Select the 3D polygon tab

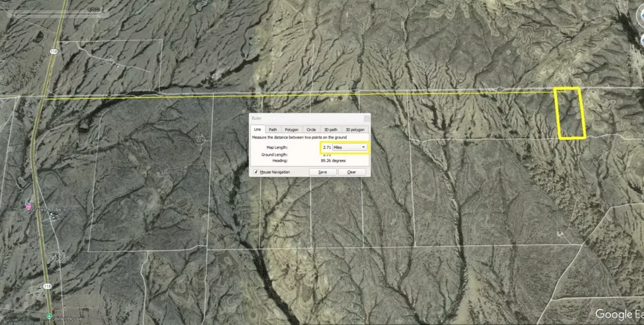355,129
